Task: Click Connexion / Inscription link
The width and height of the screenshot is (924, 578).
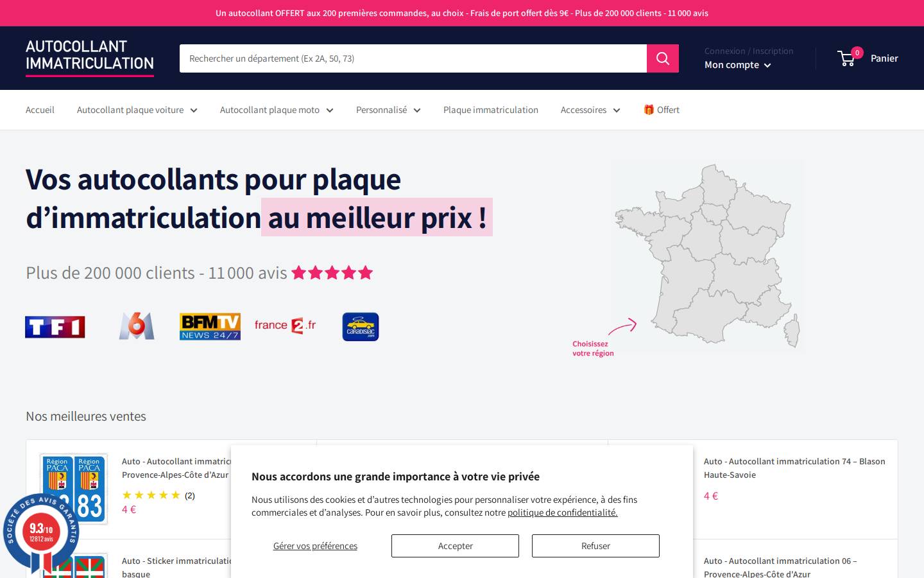Action: click(x=749, y=51)
